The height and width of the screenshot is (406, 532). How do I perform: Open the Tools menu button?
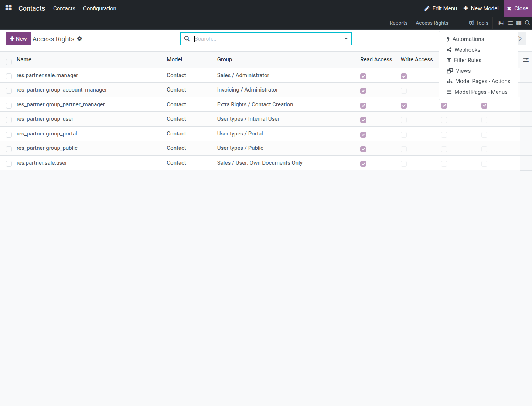478,23
